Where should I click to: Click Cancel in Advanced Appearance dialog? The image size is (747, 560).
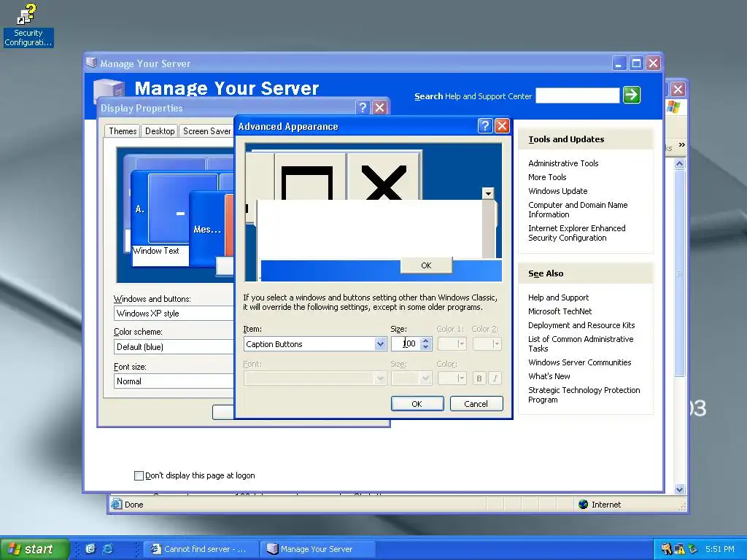tap(476, 404)
